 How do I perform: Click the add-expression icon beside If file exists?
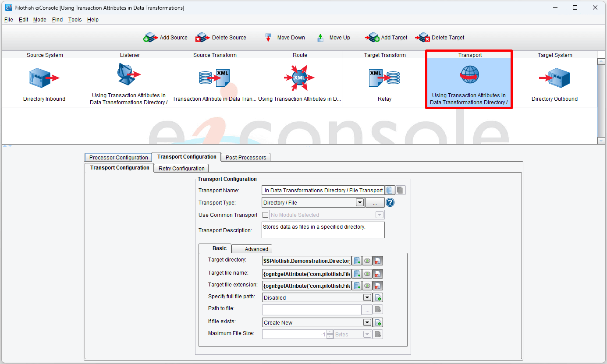378,322
